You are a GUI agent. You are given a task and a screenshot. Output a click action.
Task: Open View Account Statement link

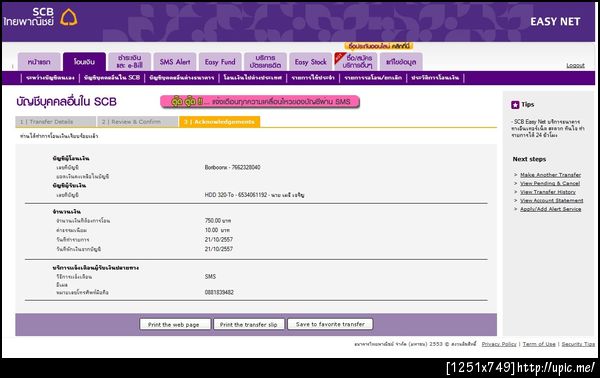(x=551, y=200)
